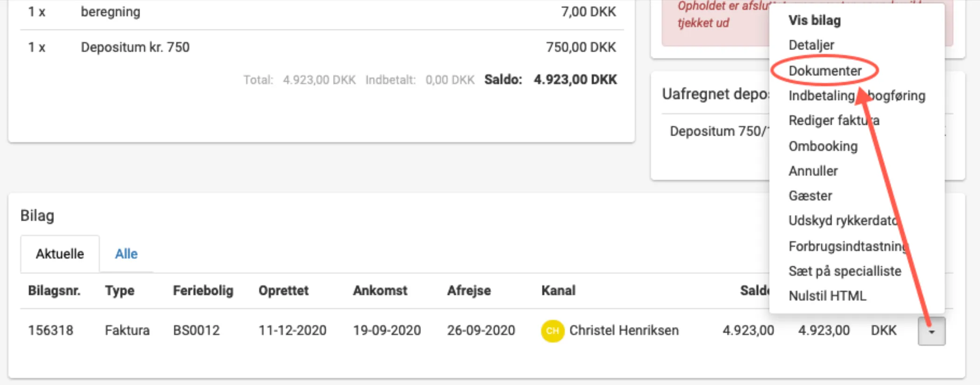This screenshot has width=980, height=385.
Task: Select the CH avatar icon for Christel Henriksen
Action: 553,330
